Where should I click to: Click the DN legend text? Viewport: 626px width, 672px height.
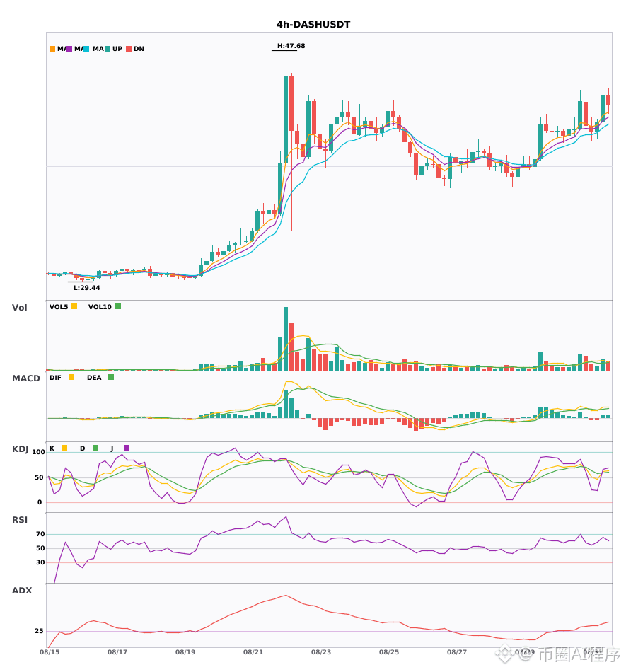(x=139, y=49)
